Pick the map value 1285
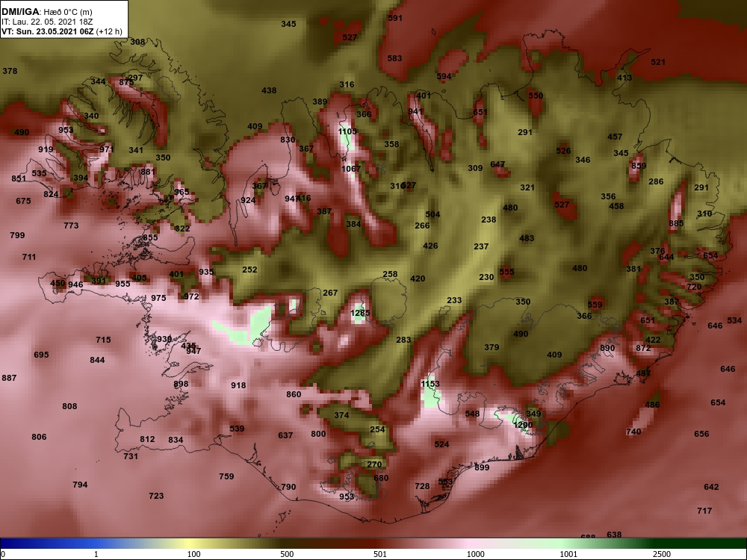747x560 pixels. pos(360,314)
